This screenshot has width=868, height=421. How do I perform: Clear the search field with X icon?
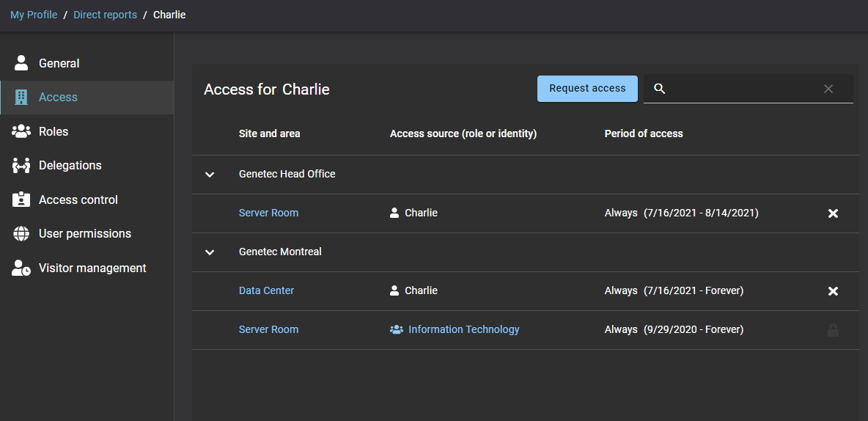tap(828, 89)
